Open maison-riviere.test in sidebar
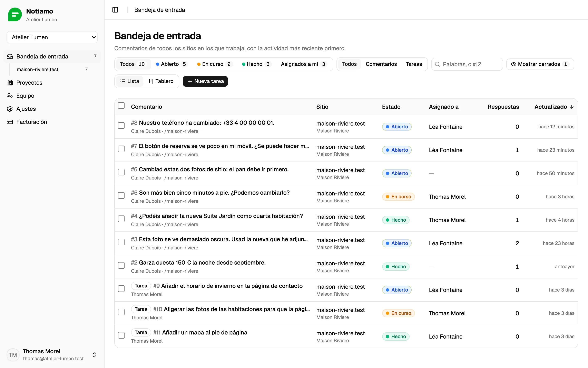Viewport: 588px width, 368px height. point(52,70)
